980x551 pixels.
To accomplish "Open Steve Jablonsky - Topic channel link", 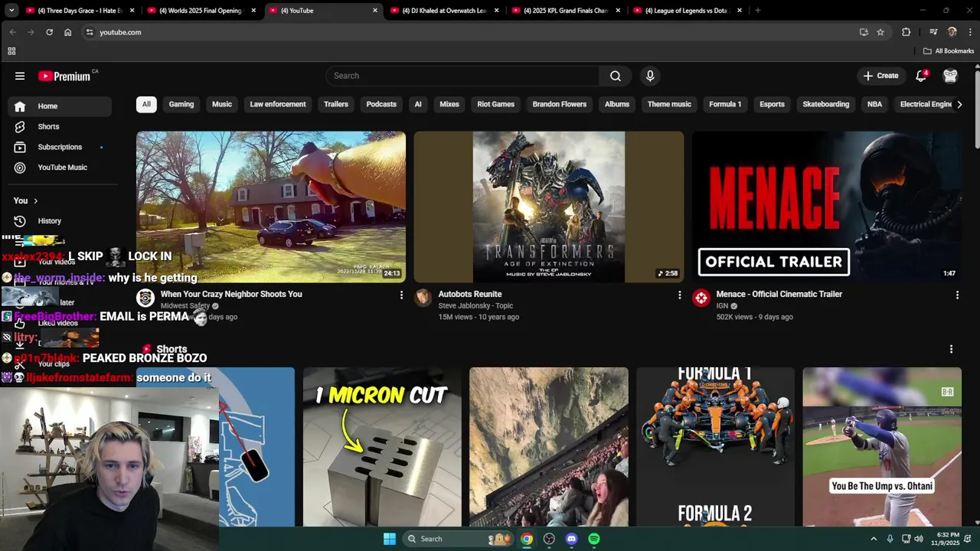I will tap(475, 306).
